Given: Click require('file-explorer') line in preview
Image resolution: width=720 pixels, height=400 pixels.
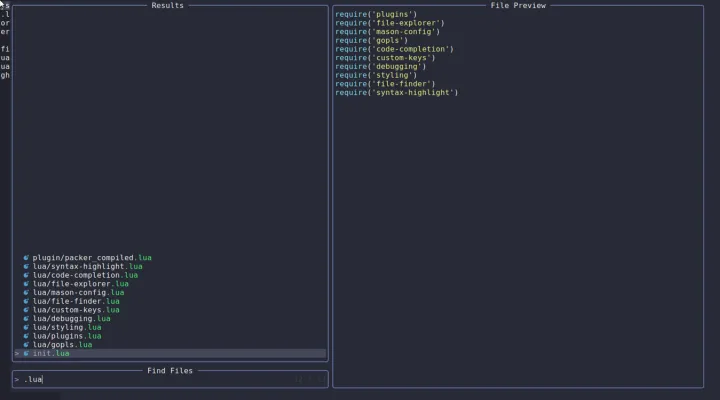Looking at the screenshot, I should (390, 23).
